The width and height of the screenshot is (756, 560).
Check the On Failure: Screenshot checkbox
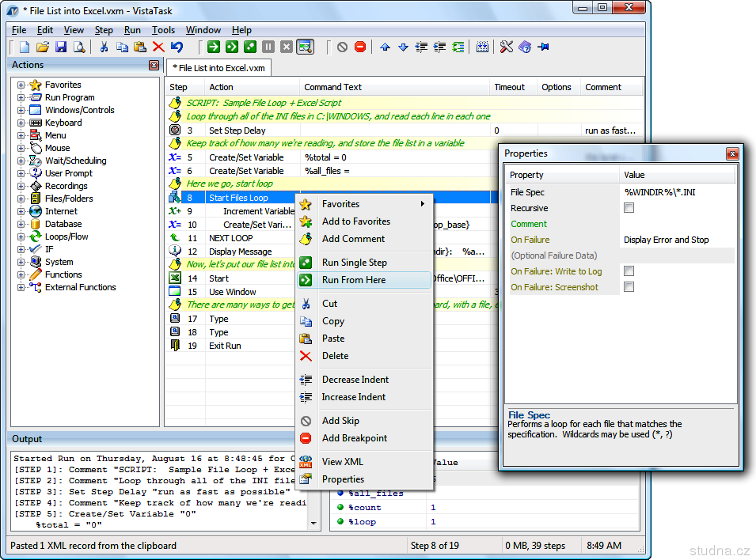[629, 287]
